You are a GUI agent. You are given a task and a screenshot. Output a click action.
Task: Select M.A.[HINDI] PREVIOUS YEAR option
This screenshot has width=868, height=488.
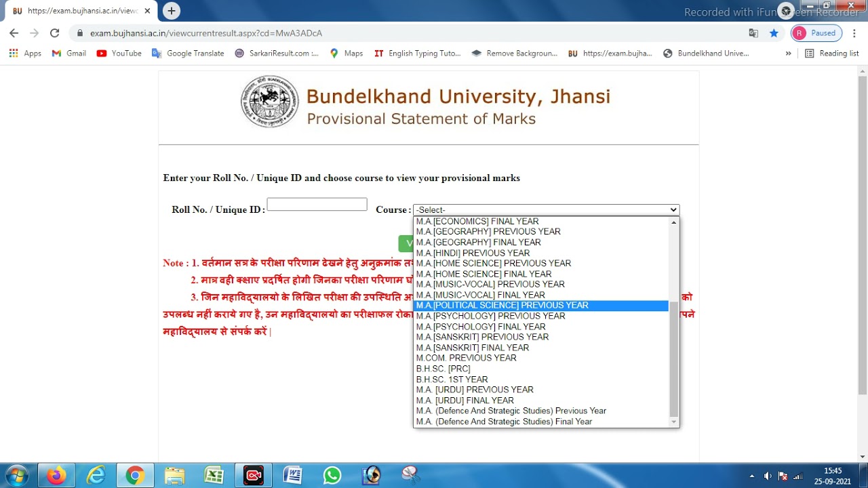point(541,253)
